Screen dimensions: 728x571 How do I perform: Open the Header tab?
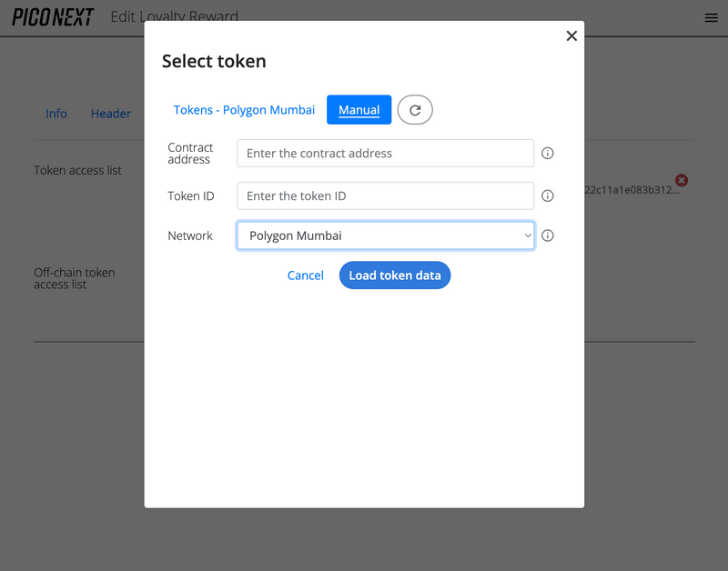click(111, 114)
